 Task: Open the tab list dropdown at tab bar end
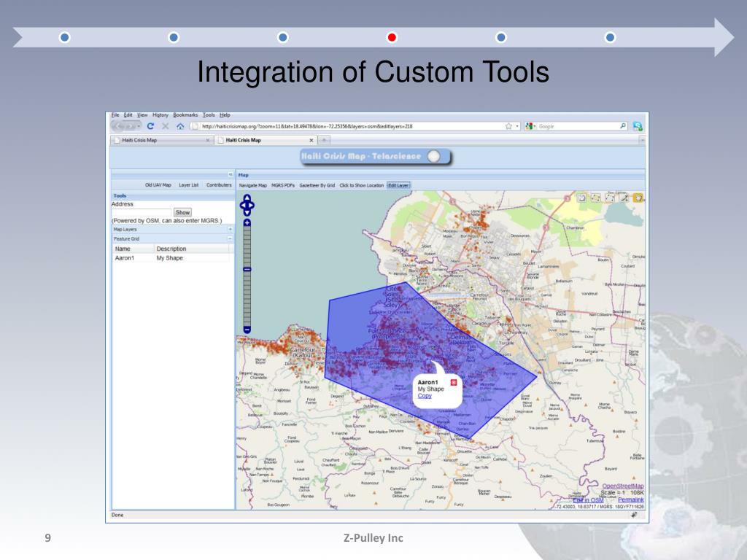coord(641,140)
